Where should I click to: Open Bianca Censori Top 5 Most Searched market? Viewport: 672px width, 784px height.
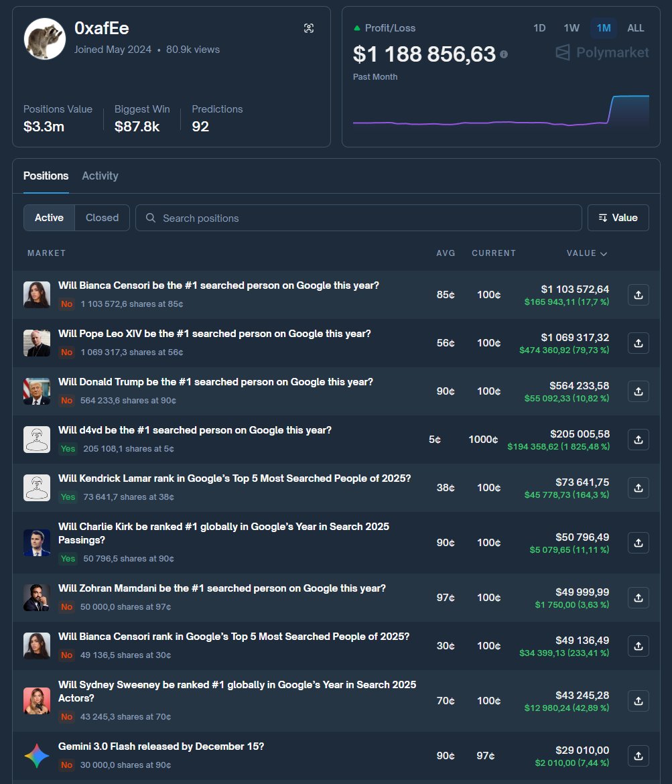(234, 637)
